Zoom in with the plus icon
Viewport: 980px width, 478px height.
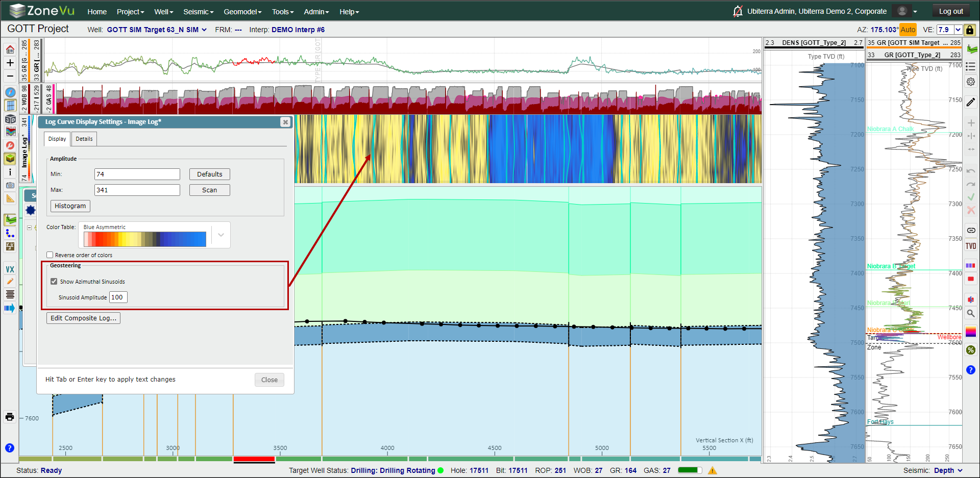10,63
